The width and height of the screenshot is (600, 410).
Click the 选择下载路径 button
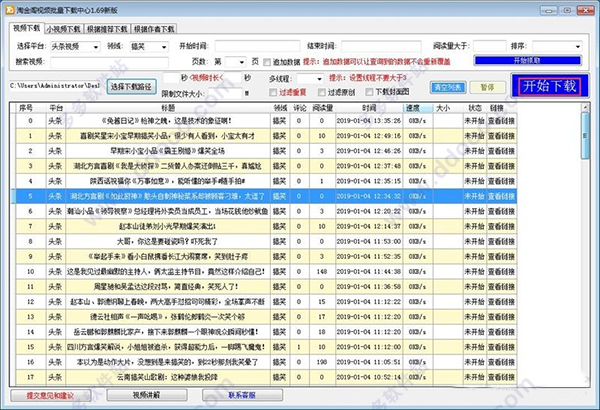131,87
